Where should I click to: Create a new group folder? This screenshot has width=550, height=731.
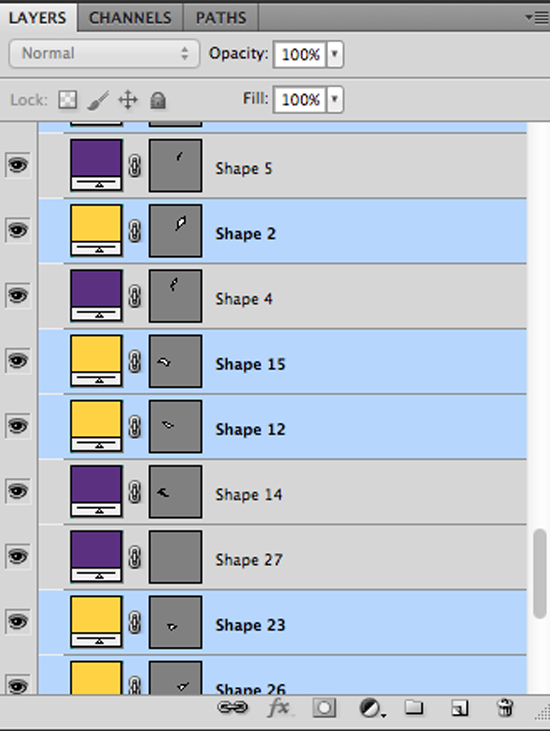414,707
